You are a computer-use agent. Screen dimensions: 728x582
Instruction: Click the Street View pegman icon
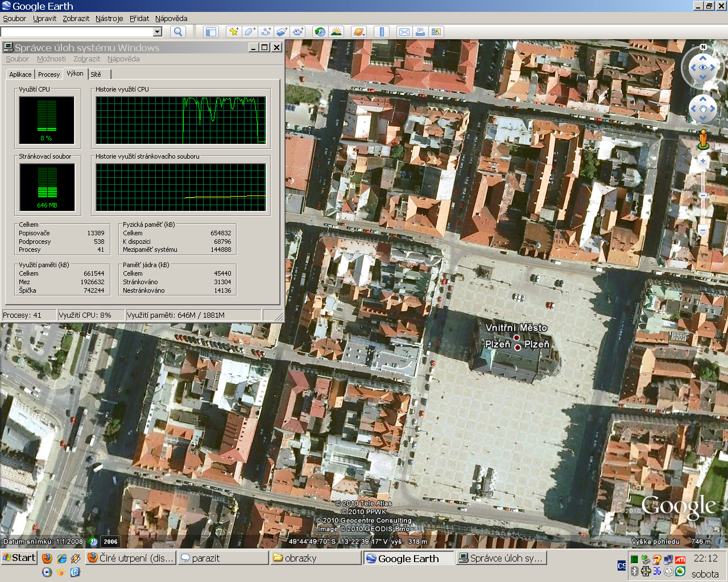(704, 139)
